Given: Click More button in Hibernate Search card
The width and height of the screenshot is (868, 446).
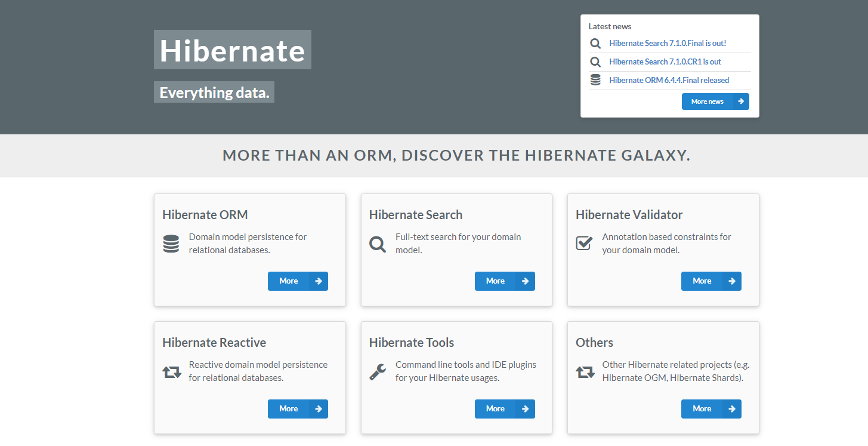Looking at the screenshot, I should pos(505,281).
